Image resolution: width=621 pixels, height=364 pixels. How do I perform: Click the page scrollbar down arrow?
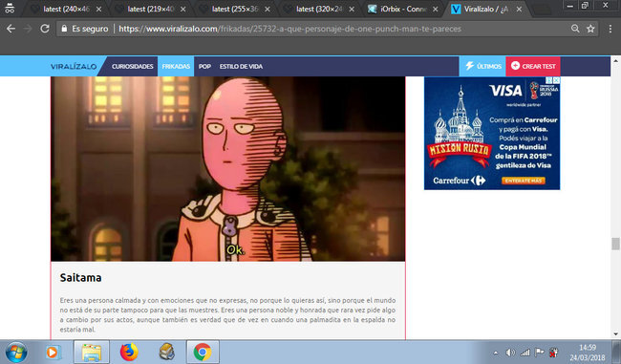click(615, 334)
